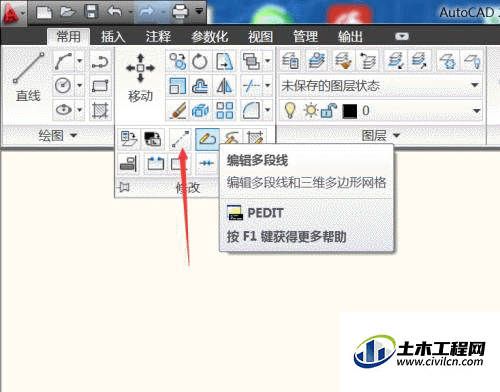Pin the expanded 修改 panel
The width and height of the screenshot is (500, 392).
[124, 187]
